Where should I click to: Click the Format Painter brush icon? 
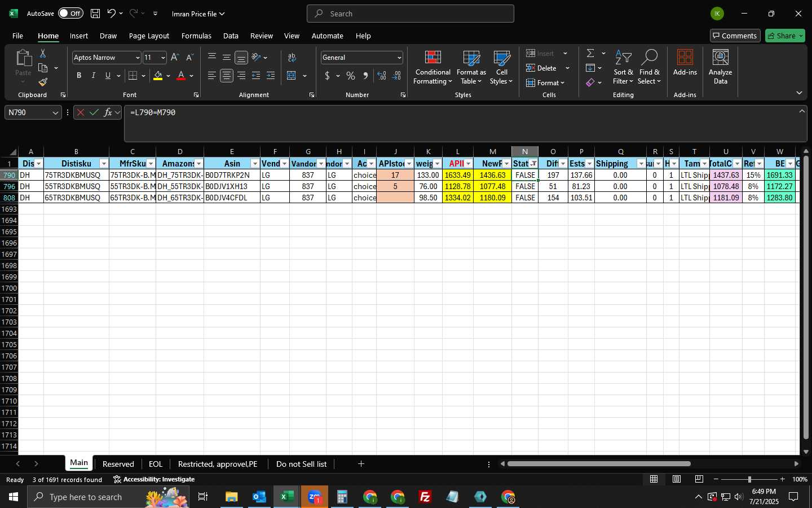[43, 82]
